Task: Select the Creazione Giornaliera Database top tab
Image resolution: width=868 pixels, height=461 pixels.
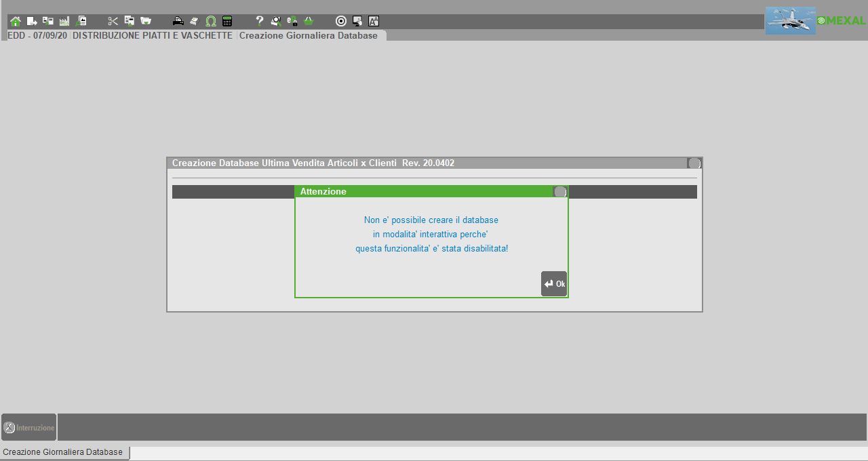Action: pos(309,35)
